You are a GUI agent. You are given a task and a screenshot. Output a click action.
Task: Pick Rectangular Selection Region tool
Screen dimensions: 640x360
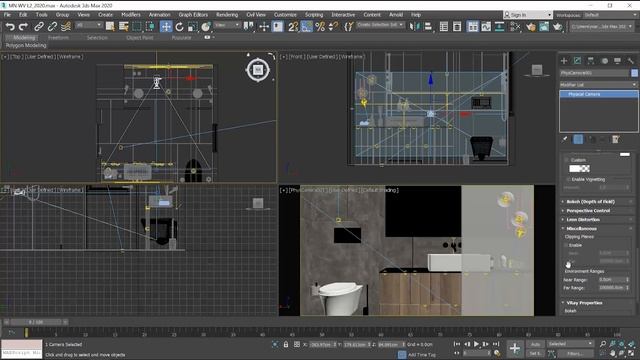click(x=137, y=27)
